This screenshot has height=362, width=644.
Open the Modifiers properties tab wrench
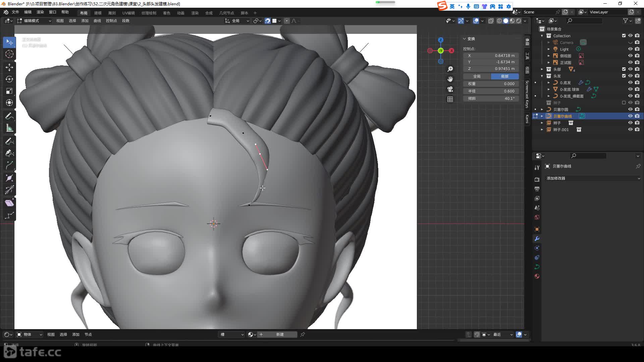pyautogui.click(x=537, y=239)
